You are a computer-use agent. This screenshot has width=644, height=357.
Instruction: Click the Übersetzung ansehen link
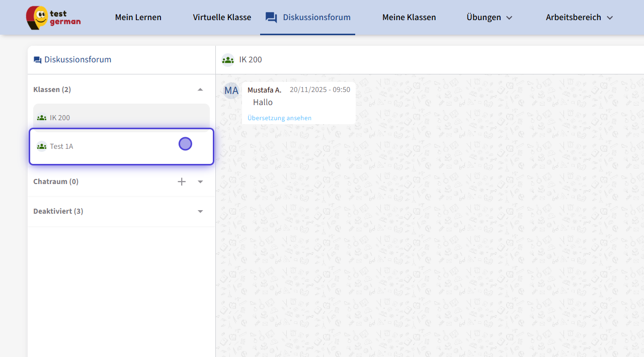click(279, 118)
